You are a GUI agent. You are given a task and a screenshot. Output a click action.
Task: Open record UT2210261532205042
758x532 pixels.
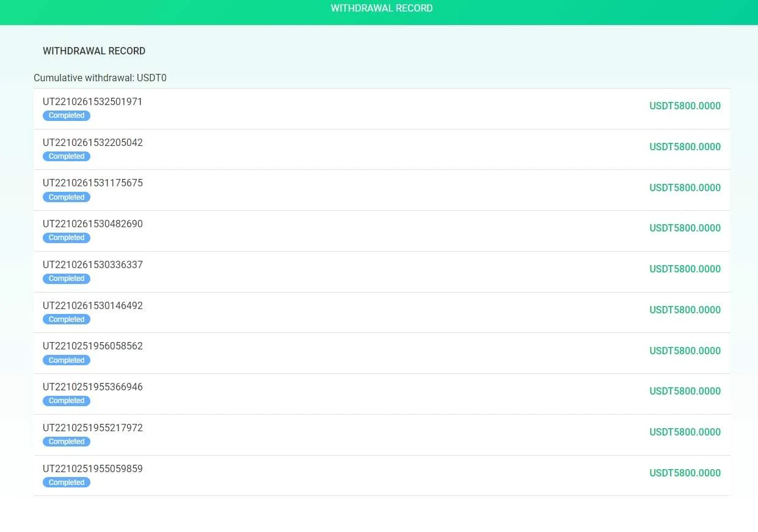382,150
